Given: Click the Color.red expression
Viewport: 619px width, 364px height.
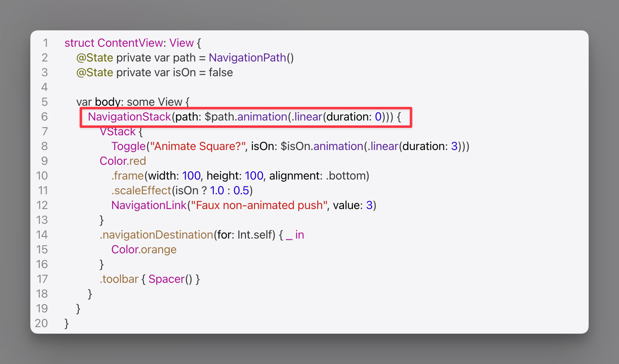Looking at the screenshot, I should (x=123, y=161).
